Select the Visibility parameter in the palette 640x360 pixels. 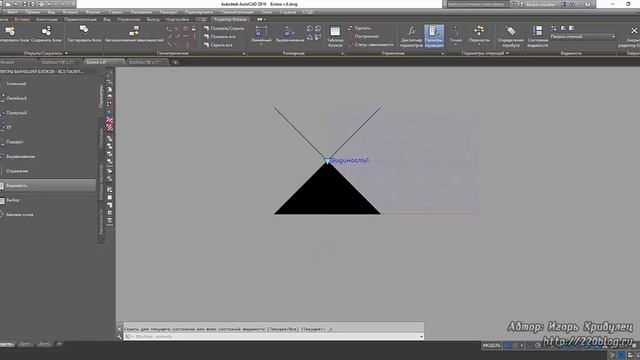pyautogui.click(x=48, y=186)
